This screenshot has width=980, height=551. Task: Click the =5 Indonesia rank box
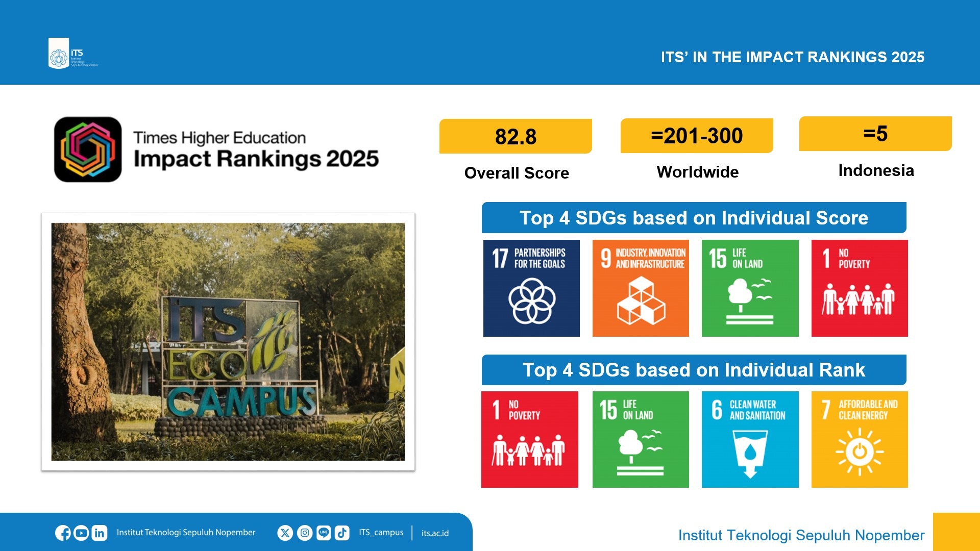point(875,134)
